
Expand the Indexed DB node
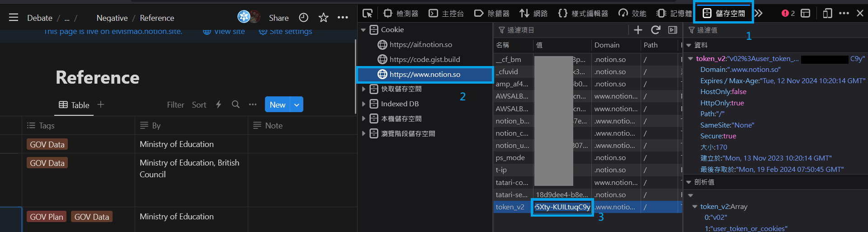[x=363, y=104]
